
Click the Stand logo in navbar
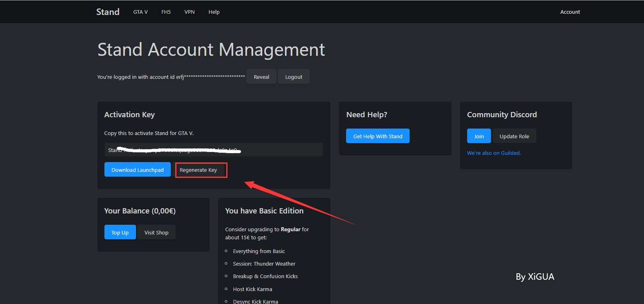[108, 12]
